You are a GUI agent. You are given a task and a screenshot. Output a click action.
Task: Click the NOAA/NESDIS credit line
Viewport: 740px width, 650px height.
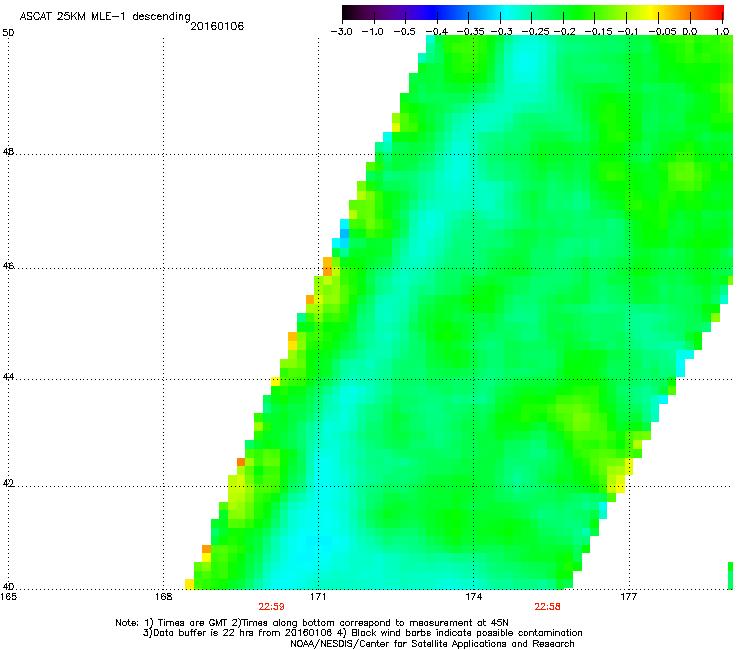pos(432,644)
